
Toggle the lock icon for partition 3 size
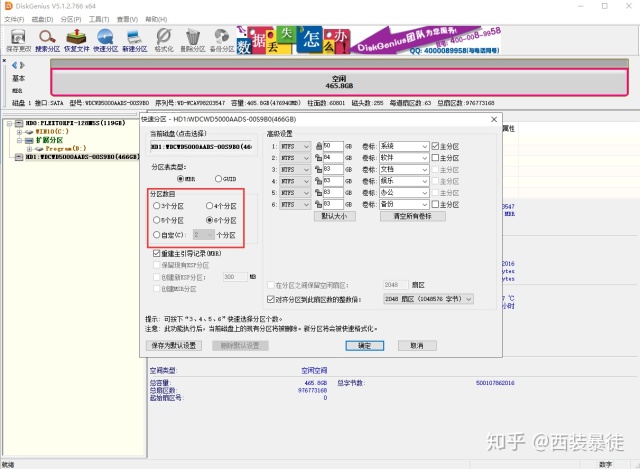click(x=319, y=169)
